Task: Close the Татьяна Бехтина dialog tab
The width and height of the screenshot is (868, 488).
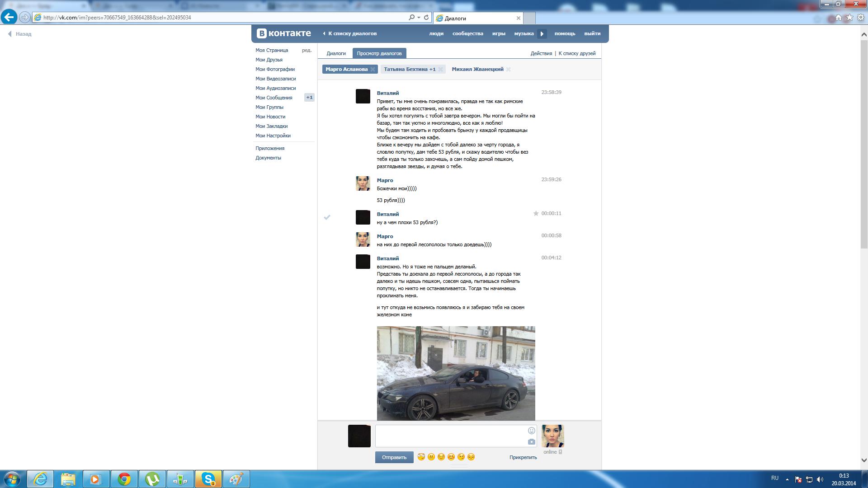Action: (440, 70)
